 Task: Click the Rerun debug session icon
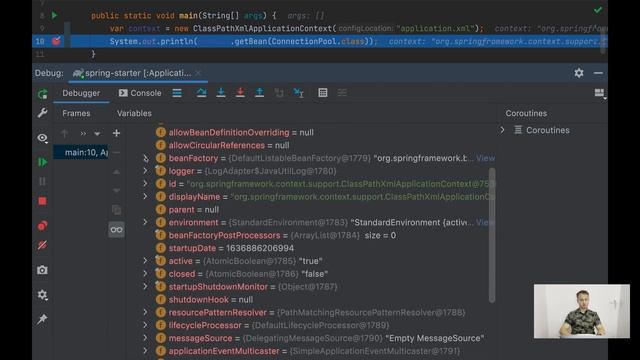click(x=42, y=94)
